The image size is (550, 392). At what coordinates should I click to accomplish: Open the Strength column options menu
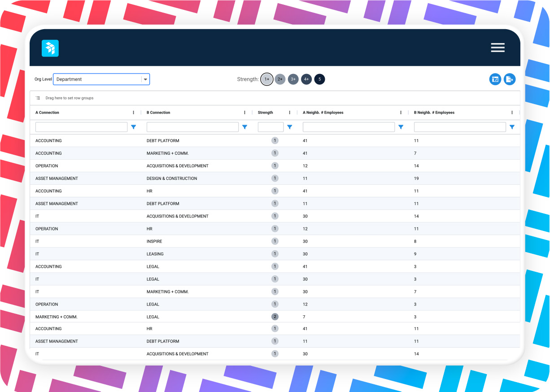point(289,113)
